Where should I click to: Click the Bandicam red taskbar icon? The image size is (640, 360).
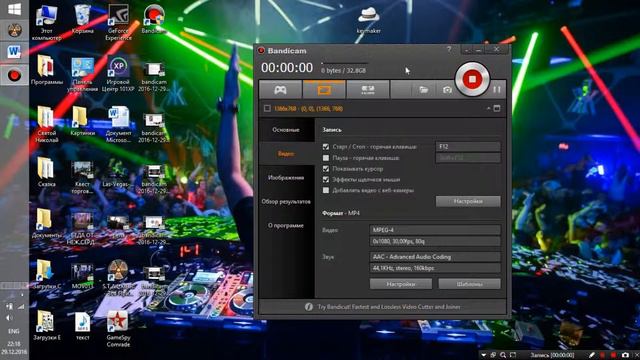coord(14,76)
